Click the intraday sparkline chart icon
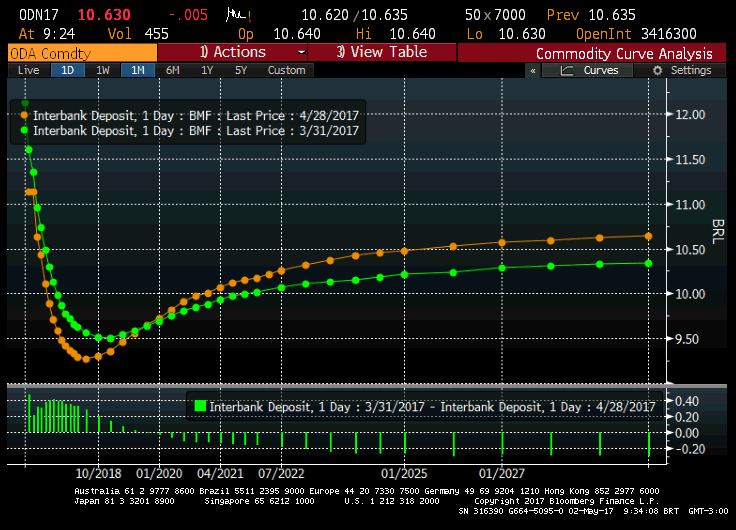Viewport: 736px width, 530px height. click(x=237, y=14)
